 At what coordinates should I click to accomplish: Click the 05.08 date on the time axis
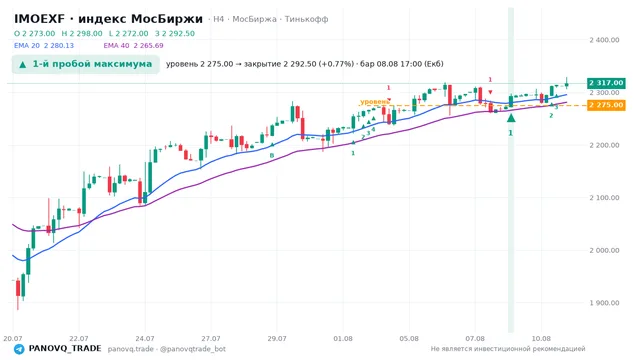coord(409,338)
